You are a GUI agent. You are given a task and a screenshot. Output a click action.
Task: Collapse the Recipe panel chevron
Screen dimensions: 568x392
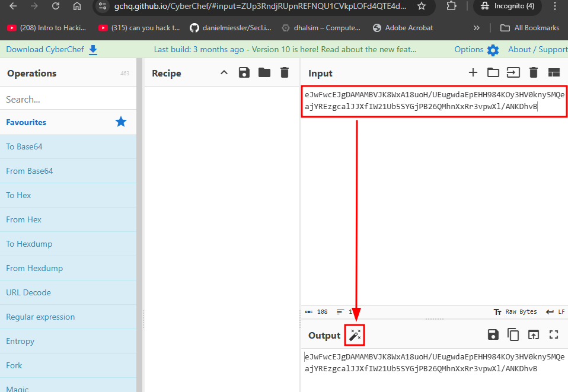coord(224,73)
